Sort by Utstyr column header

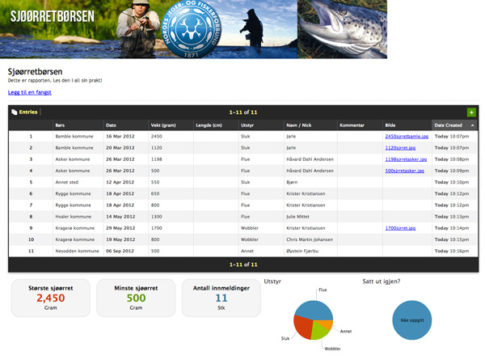click(x=247, y=125)
